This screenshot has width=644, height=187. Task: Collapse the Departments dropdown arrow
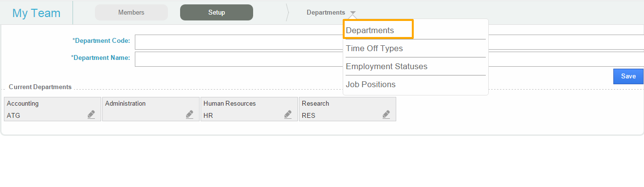coord(353,13)
